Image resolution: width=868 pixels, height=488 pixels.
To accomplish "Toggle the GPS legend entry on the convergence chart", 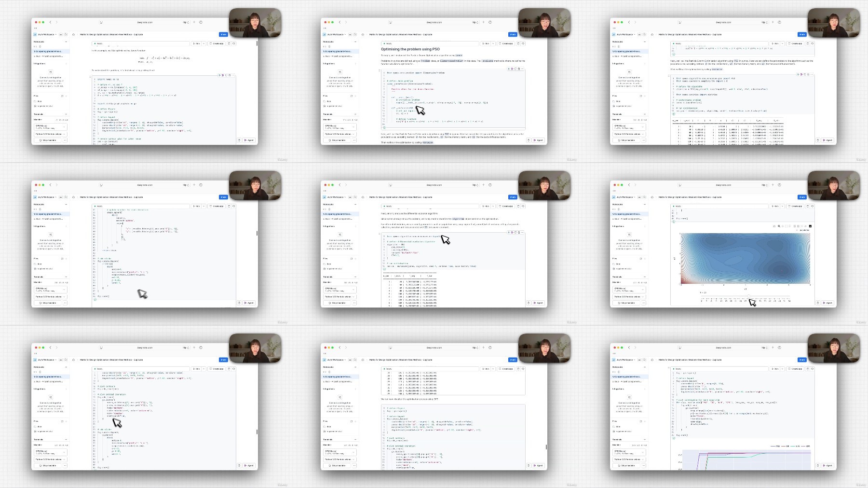I will 805,446.
